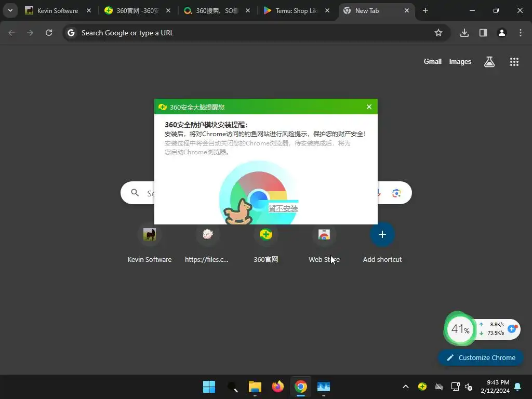The width and height of the screenshot is (532, 399).
Task: Toggle the Chrome side panel
Action: [483, 33]
